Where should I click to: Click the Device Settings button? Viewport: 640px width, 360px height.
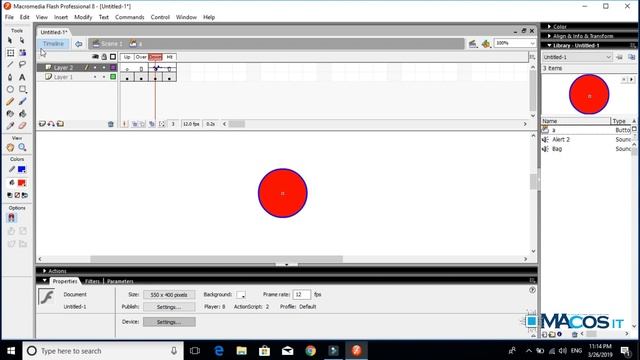[169, 322]
